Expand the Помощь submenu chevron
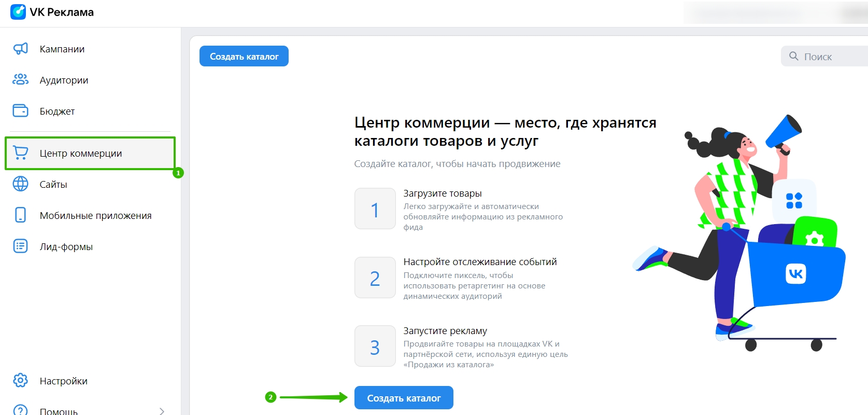The width and height of the screenshot is (868, 415). [x=162, y=411]
